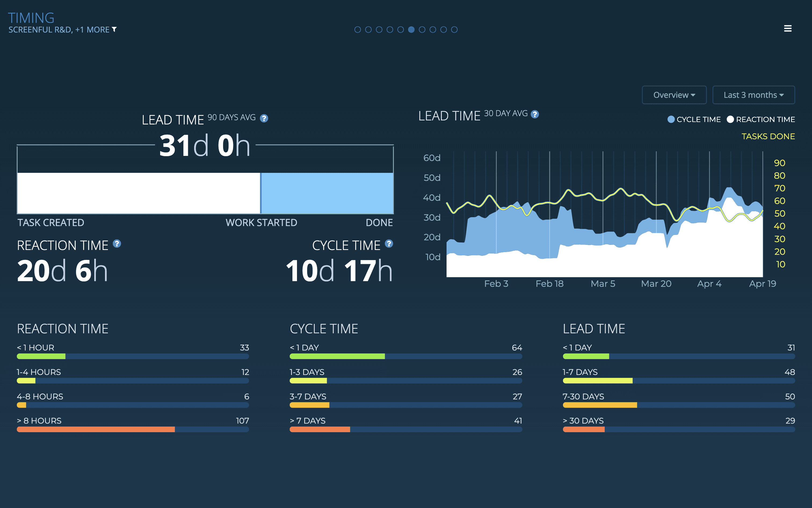Image resolution: width=812 pixels, height=508 pixels.
Task: Open help icon next to Lead Time 30 day avg
Action: 535,114
